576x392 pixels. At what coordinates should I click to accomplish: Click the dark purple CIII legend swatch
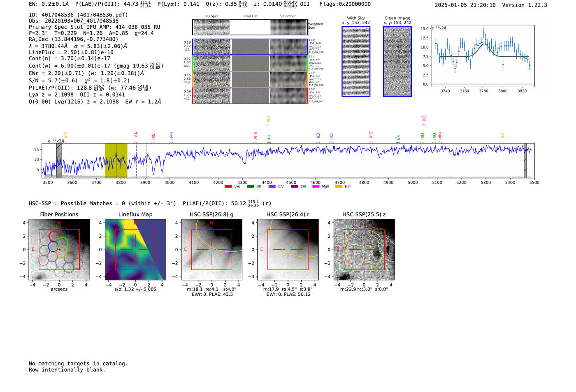[x=295, y=187]
